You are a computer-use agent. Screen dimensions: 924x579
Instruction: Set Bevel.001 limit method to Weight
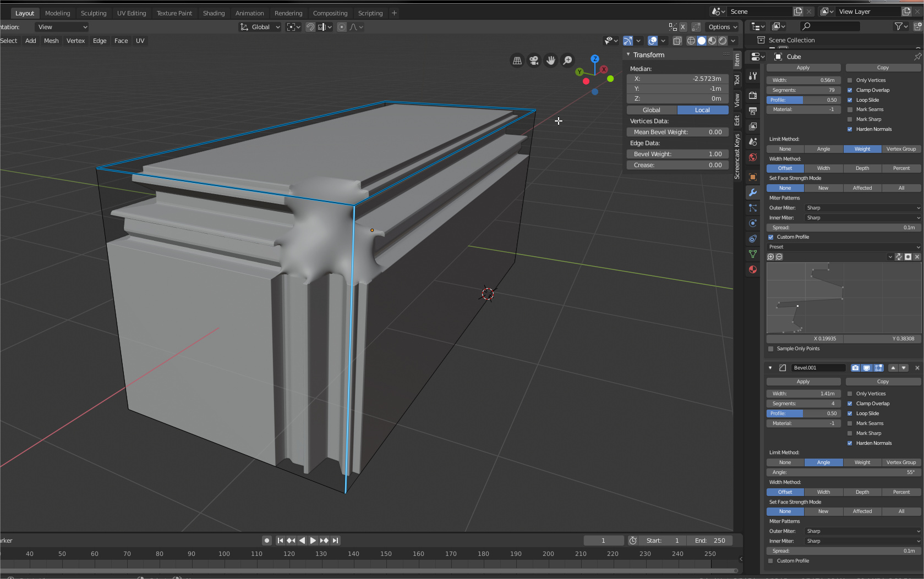[862, 462]
